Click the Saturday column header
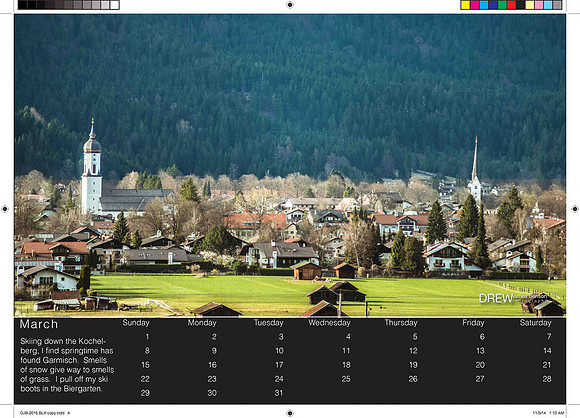Screen dimensions: 580x418 pyautogui.click(x=535, y=323)
